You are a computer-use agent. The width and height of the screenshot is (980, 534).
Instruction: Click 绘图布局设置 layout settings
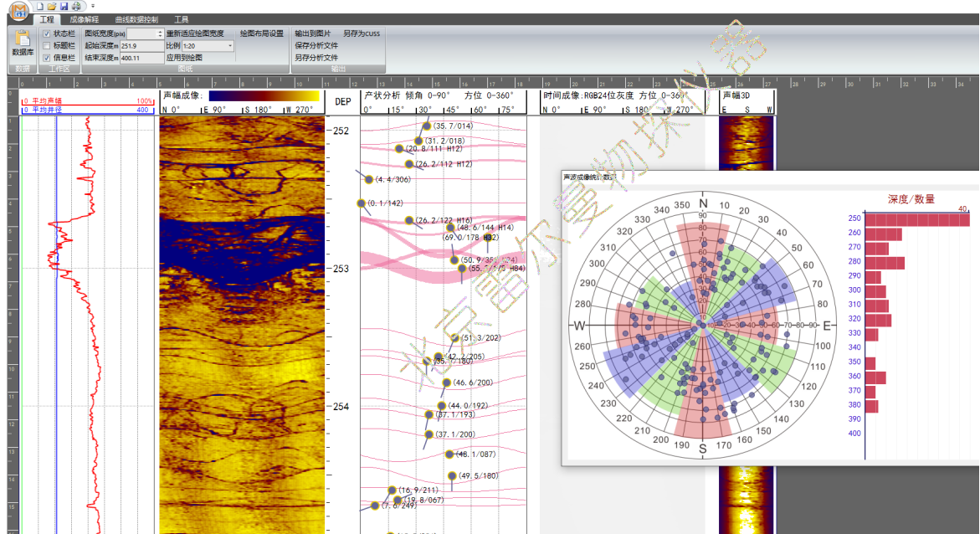261,33
